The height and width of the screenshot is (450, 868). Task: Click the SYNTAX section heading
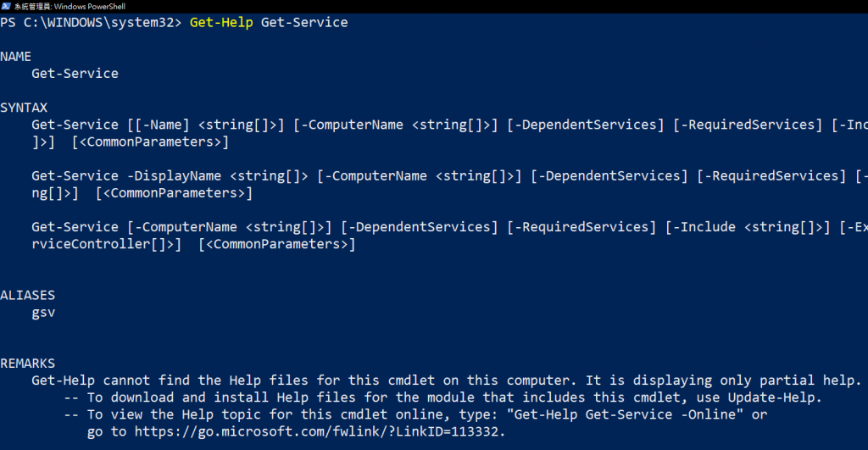[24, 108]
